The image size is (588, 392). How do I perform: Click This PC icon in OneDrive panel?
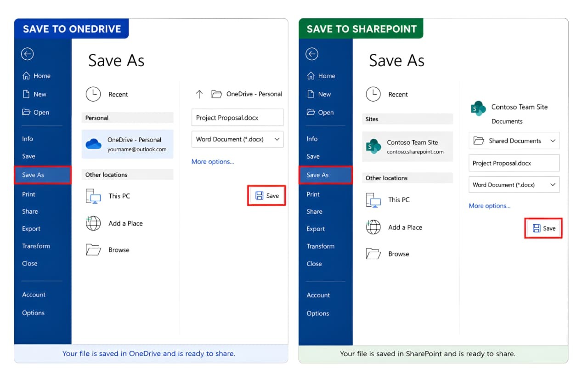93,196
